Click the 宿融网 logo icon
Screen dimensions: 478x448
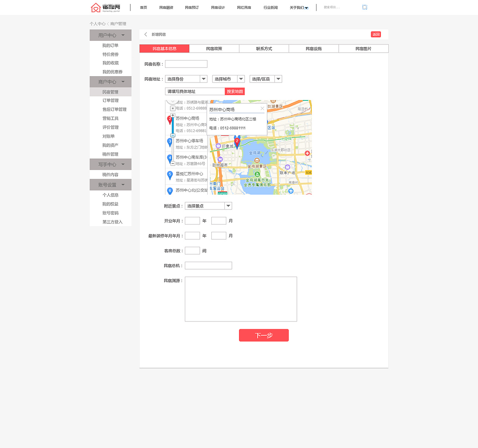pos(96,7)
